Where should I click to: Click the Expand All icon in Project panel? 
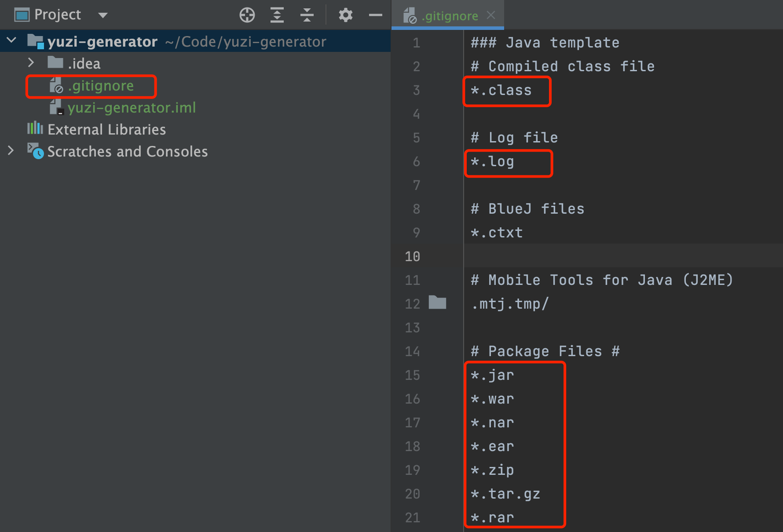point(277,15)
